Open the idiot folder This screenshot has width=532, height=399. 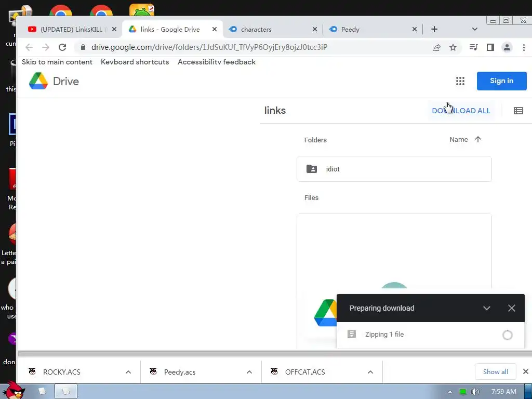(394, 169)
